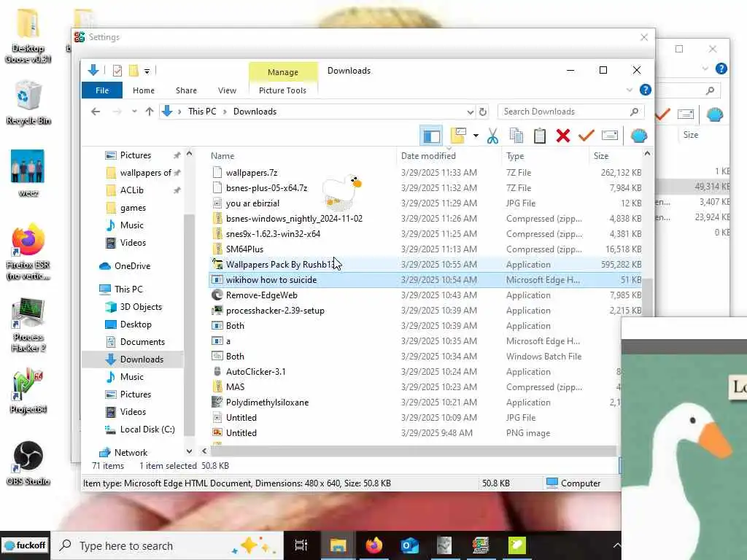Open the Recycle Bin desktop icon
747x560 pixels.
(x=28, y=103)
